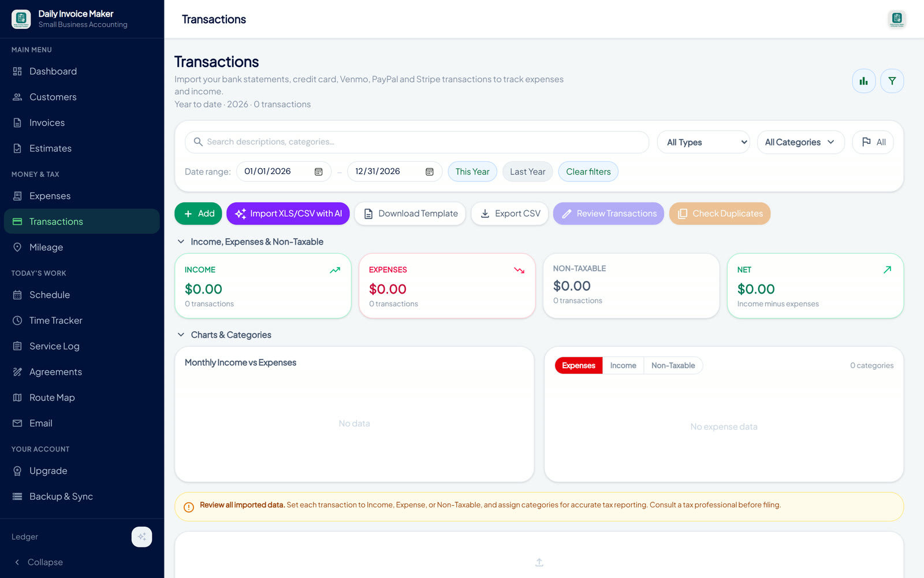Open the profile icon in top right
Image resolution: width=924 pixels, height=578 pixels.
click(x=897, y=19)
